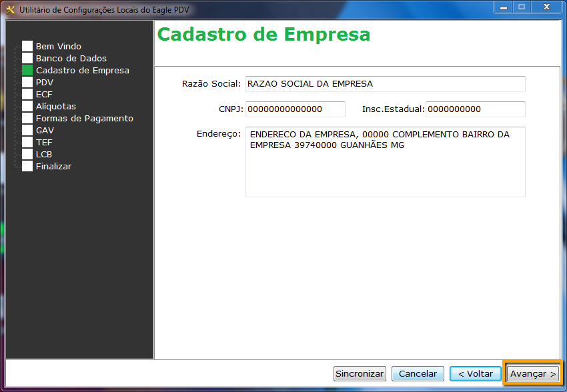Screen dimensions: 567x392
Task: Click the white box beside Banco de Dados
Action: (27, 58)
